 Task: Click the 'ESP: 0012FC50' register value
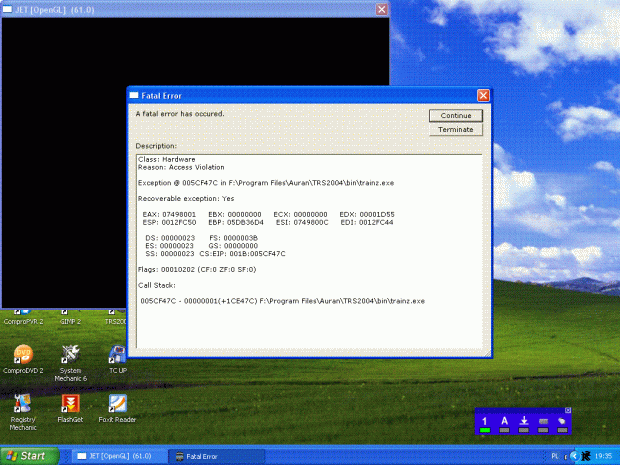[169, 222]
